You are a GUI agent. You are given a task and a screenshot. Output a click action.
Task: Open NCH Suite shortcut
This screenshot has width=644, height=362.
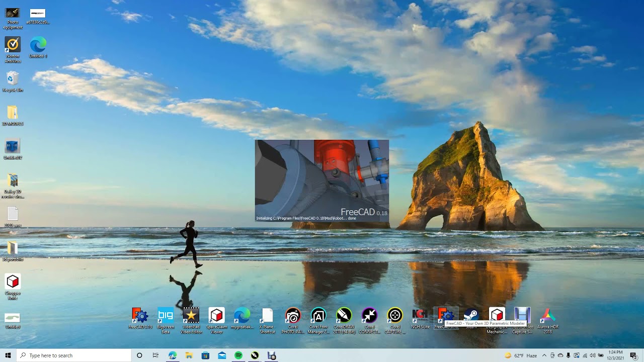420,319
